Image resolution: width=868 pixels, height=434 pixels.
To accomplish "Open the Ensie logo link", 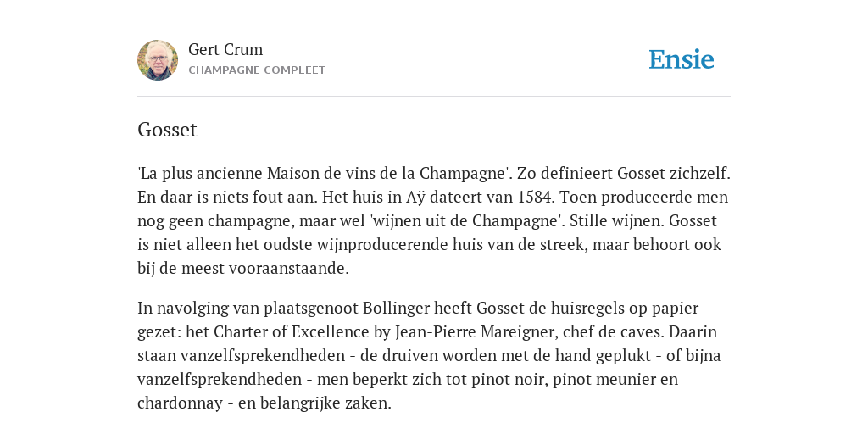I will (682, 59).
